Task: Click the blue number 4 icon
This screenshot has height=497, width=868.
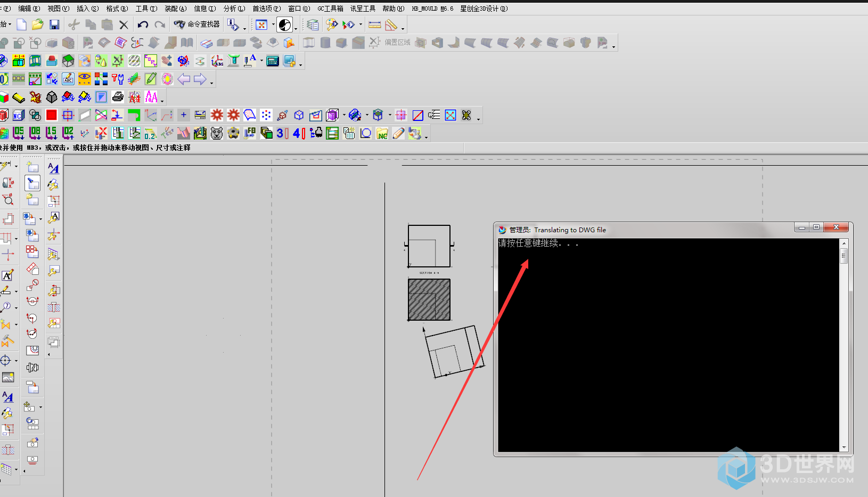Action: (299, 133)
